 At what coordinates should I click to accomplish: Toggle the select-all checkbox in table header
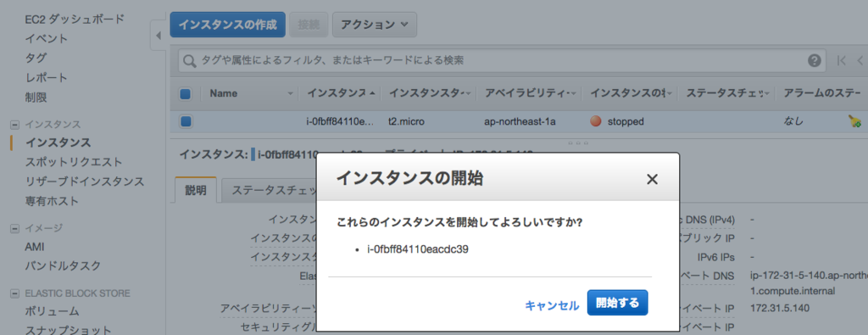pyautogui.click(x=186, y=94)
